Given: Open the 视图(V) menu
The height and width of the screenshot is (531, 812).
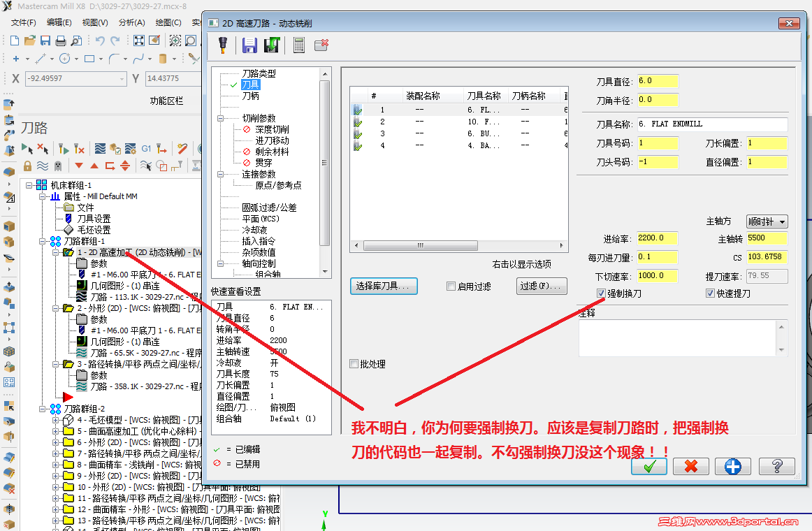Looking at the screenshot, I should click(x=95, y=22).
